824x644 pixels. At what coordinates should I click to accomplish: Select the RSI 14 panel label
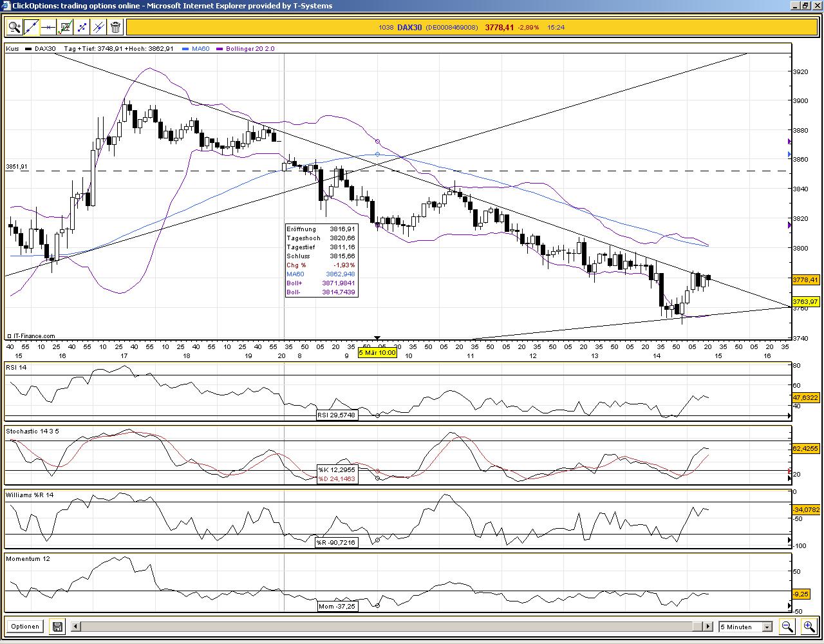point(16,367)
